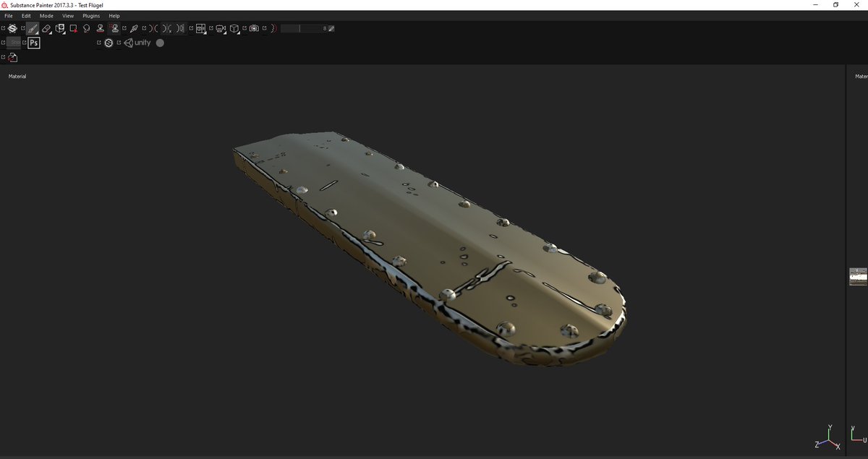
Task: Click the red-white icon in third toolbar row
Action: 12,57
